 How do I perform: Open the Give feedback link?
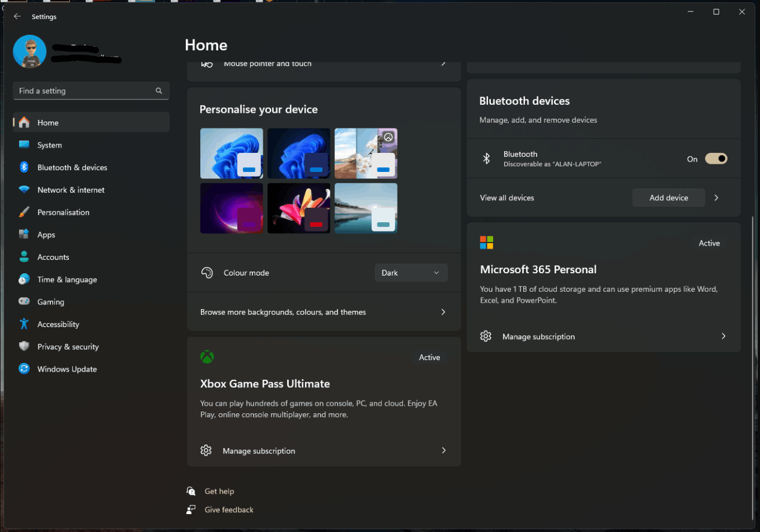[x=229, y=509]
